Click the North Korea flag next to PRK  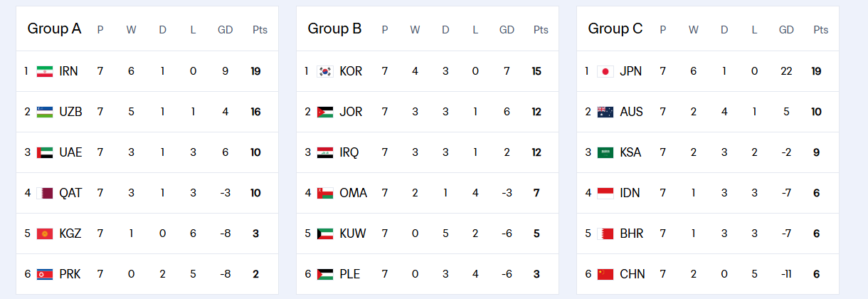(x=45, y=274)
